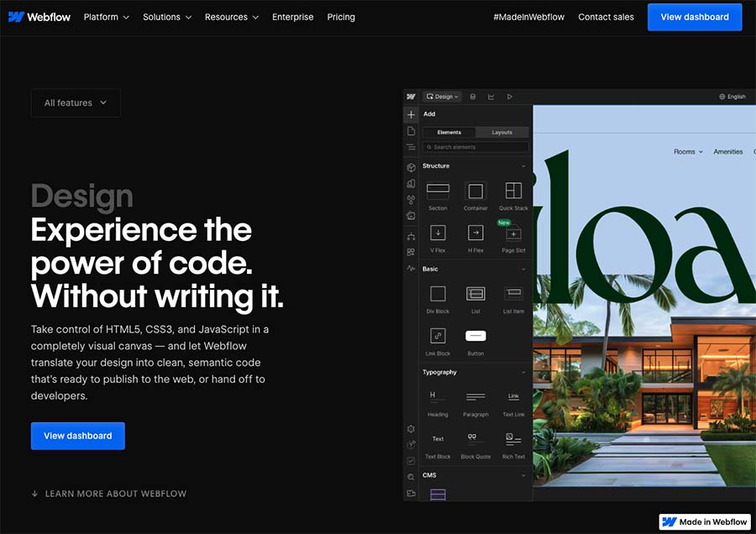Screen dimensions: 756x534
Task: Select the V Flex element icon
Action: (438, 233)
